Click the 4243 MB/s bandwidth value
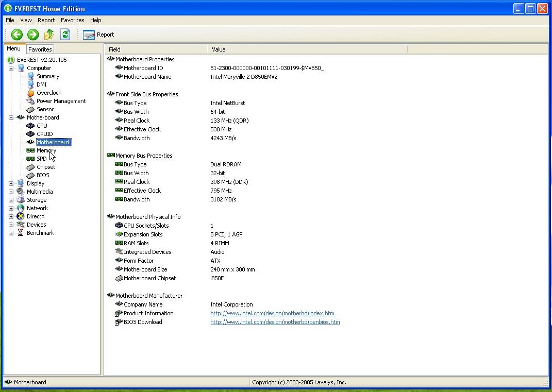This screenshot has width=552, height=392. tap(223, 138)
